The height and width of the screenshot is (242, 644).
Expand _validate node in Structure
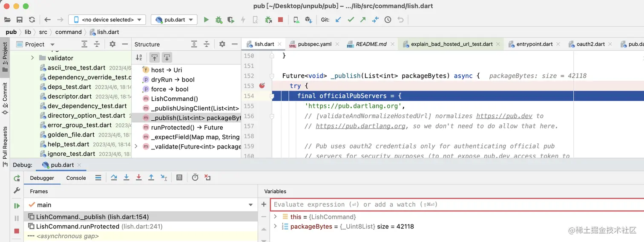(136, 146)
